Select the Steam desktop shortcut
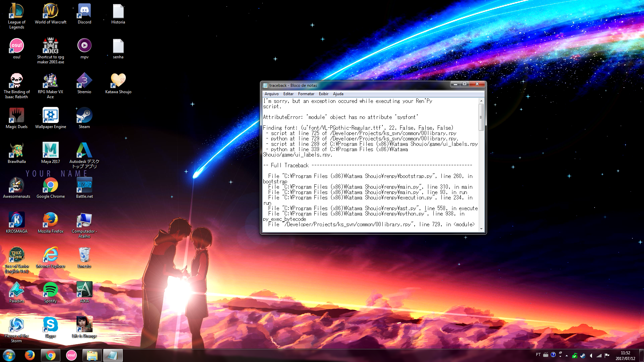Image resolution: width=644 pixels, height=362 pixels. tap(84, 118)
